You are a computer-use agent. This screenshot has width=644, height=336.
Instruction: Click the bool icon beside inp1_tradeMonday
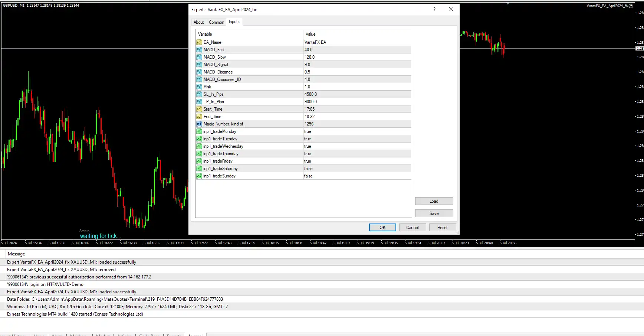point(199,131)
